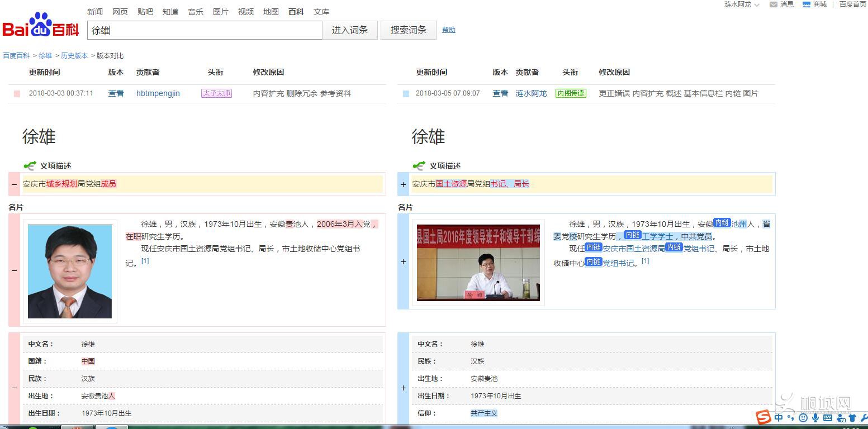Go to 百度百科 in the breadcrumb
This screenshot has width=868, height=429.
(16, 56)
